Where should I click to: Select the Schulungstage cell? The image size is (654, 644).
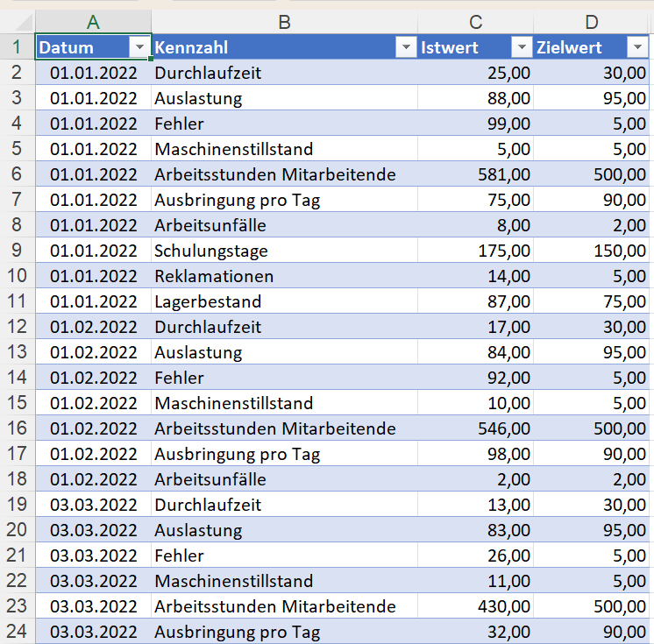click(284, 251)
